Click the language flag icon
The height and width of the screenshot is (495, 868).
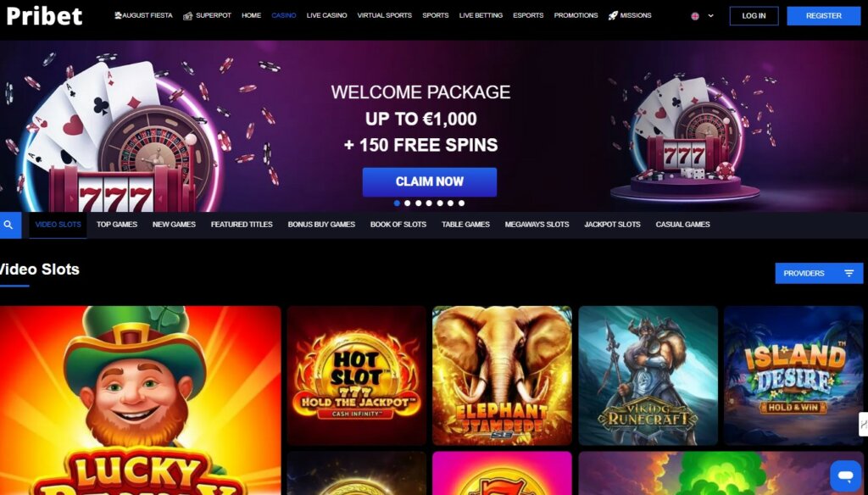695,16
